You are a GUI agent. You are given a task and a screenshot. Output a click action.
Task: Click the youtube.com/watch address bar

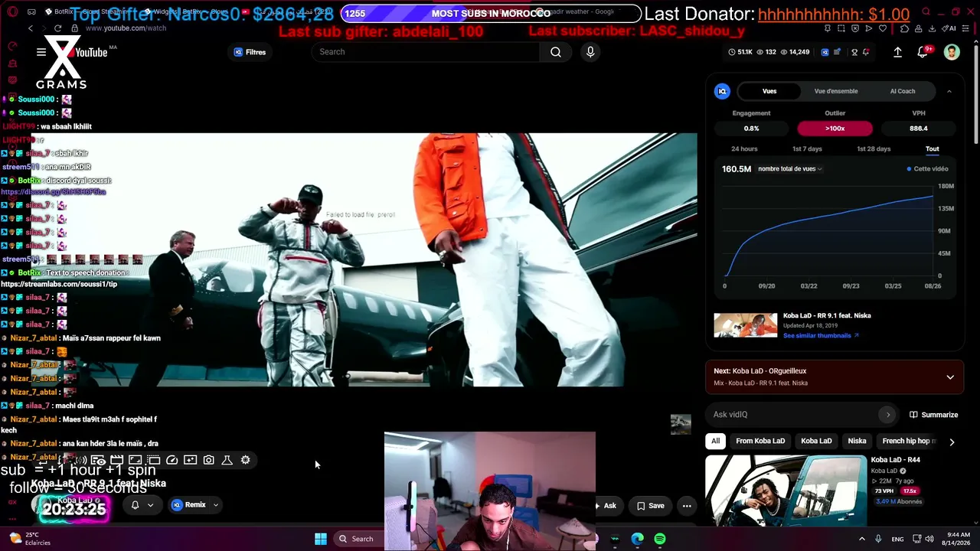(126, 28)
